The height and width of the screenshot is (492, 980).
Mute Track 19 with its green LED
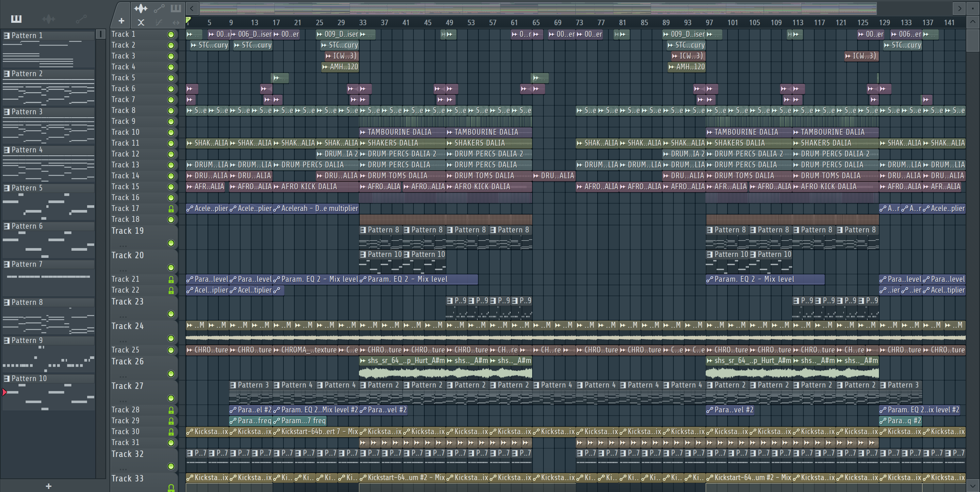point(171,243)
